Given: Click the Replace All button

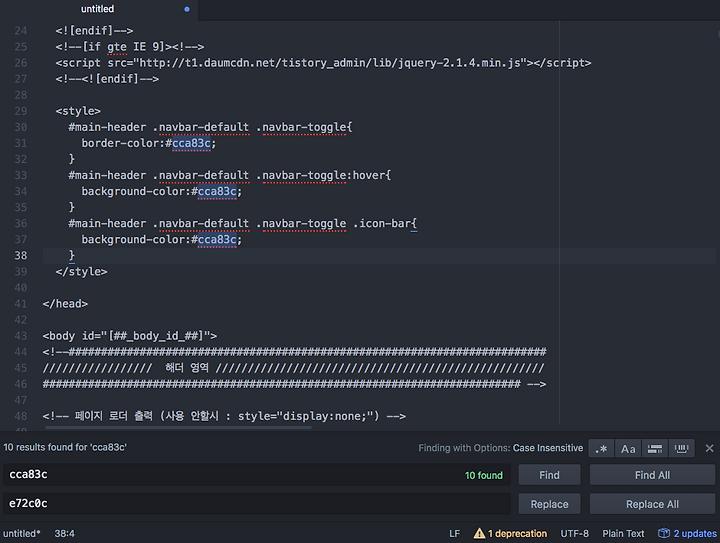Looking at the screenshot, I should tap(652, 504).
